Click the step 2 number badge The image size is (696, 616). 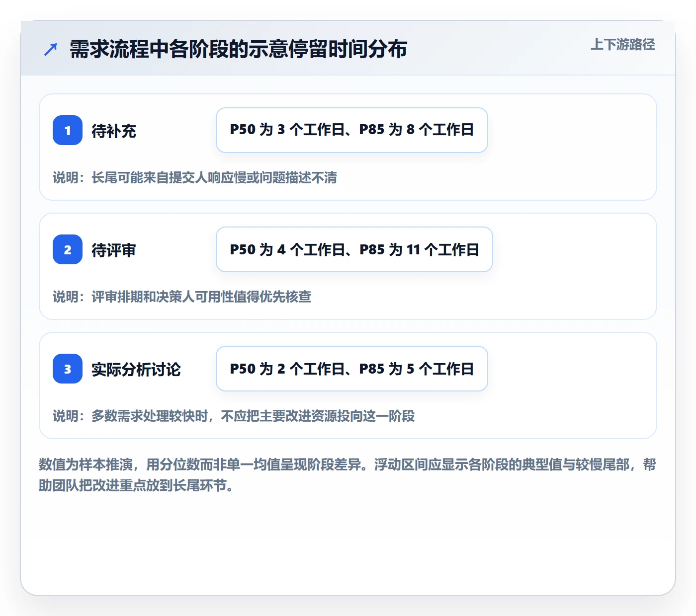coord(68,249)
